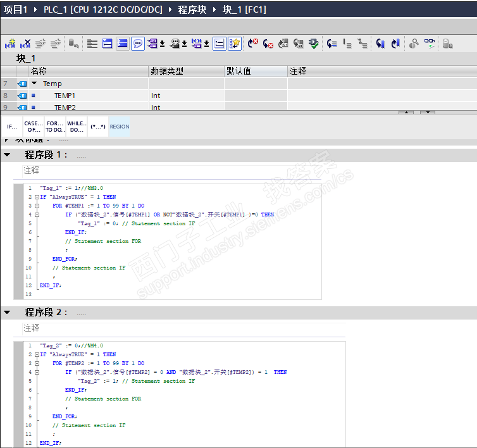The height and width of the screenshot is (448, 477).
Task: Insert a (*...*) comment block
Action: point(98,127)
